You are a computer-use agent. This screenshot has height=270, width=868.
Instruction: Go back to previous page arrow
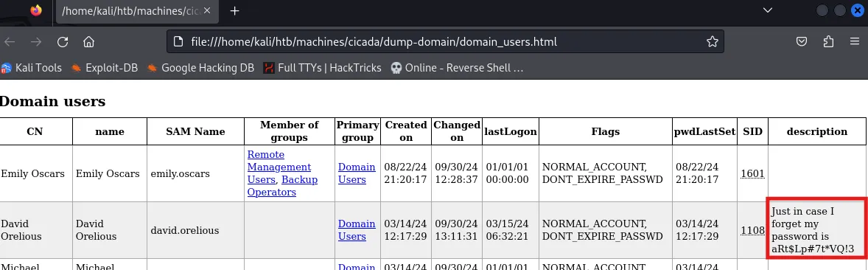(x=10, y=42)
